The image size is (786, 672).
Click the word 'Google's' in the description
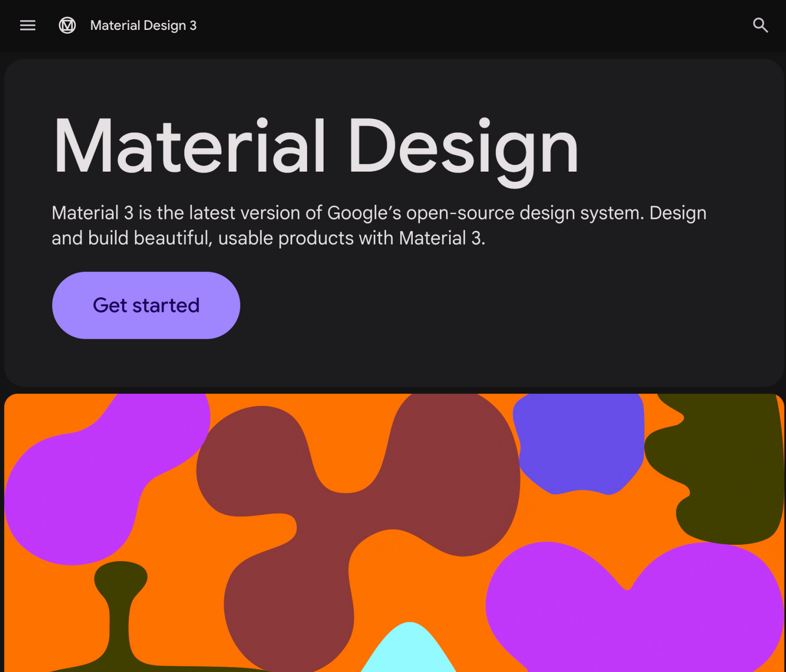(364, 213)
